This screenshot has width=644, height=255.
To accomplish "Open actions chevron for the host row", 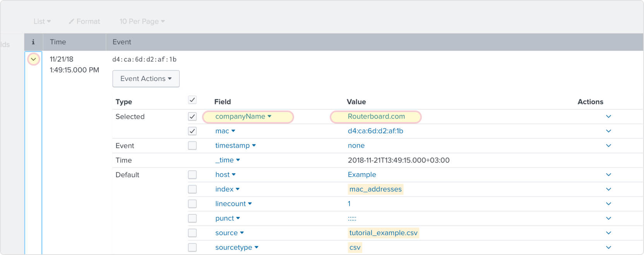I will tap(608, 175).
